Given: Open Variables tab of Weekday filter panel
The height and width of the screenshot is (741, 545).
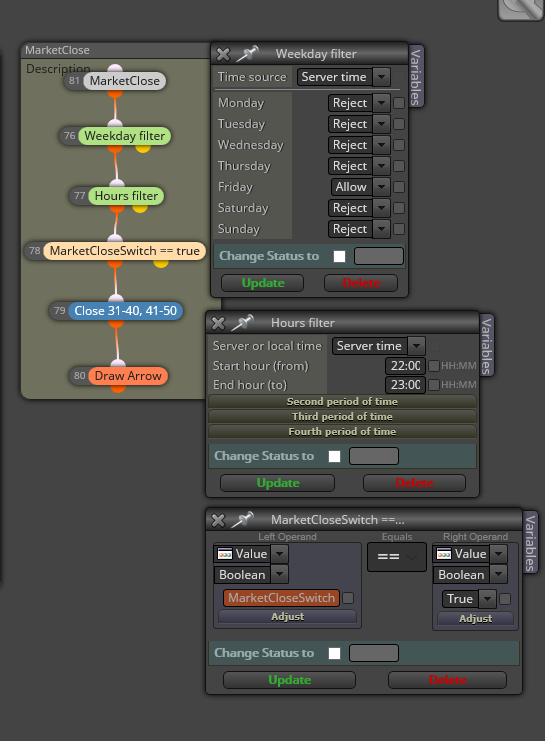Looking at the screenshot, I should [x=415, y=77].
